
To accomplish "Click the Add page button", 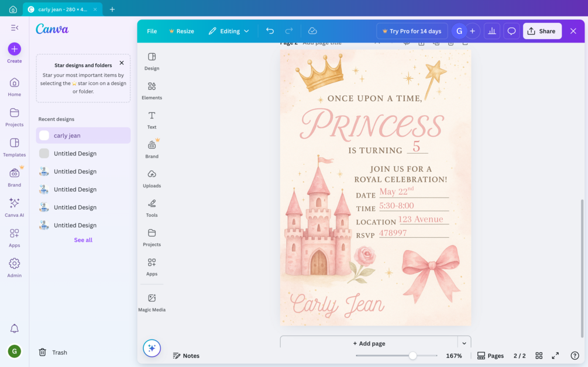I will pyautogui.click(x=369, y=343).
